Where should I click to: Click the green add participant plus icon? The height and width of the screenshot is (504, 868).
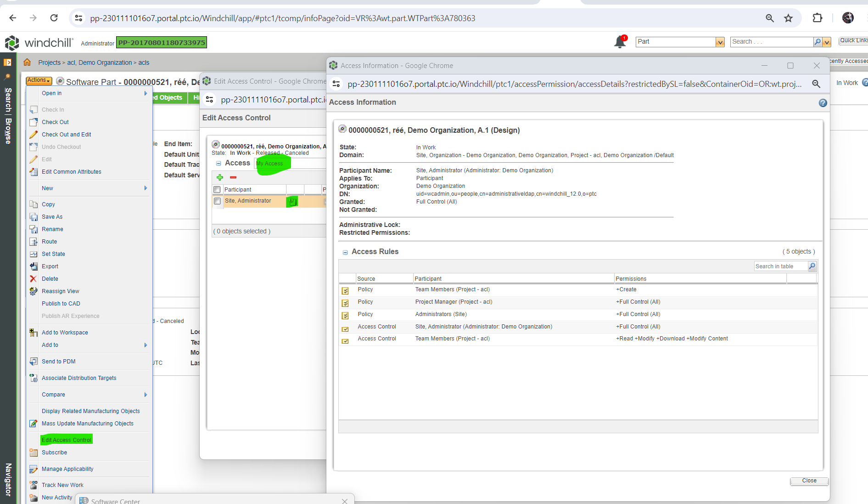click(220, 177)
